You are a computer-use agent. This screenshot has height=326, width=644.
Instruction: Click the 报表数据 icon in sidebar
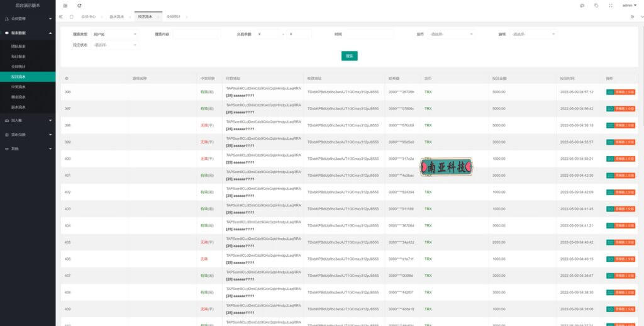6,33
